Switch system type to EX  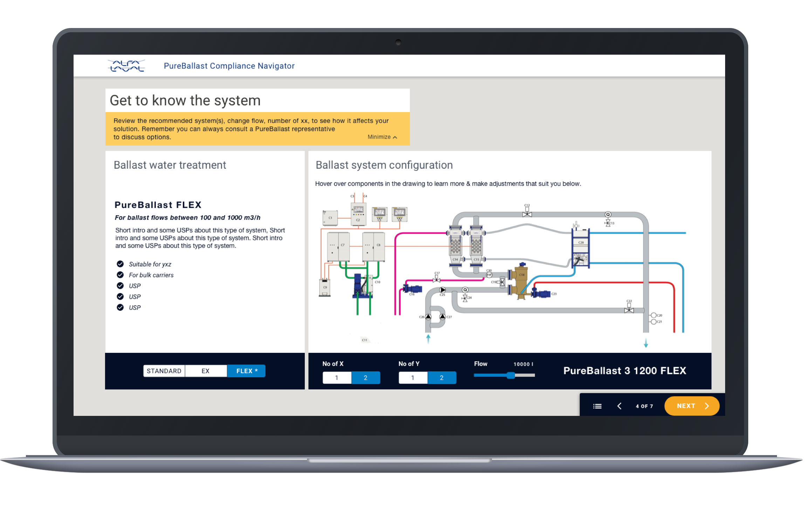(x=206, y=371)
